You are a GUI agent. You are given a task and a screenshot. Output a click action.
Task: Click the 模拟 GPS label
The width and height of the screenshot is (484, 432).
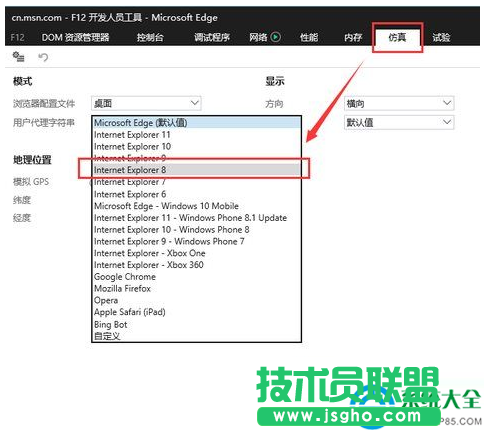pos(31,182)
